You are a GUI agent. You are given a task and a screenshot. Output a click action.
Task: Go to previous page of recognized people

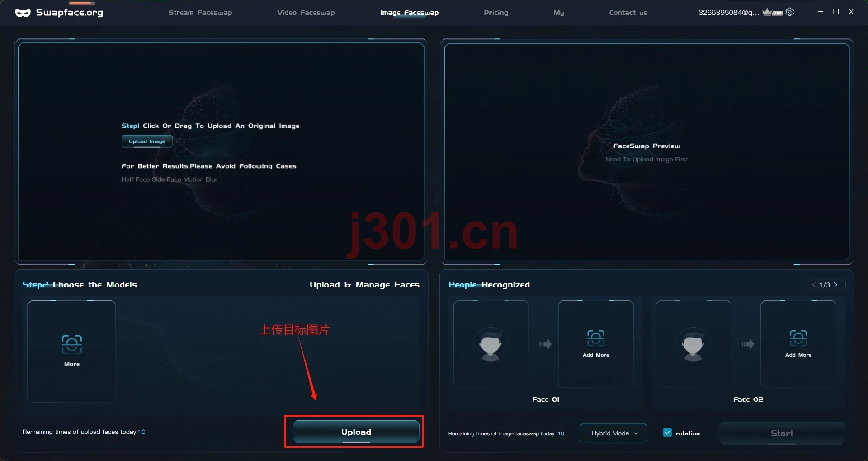[x=814, y=285]
